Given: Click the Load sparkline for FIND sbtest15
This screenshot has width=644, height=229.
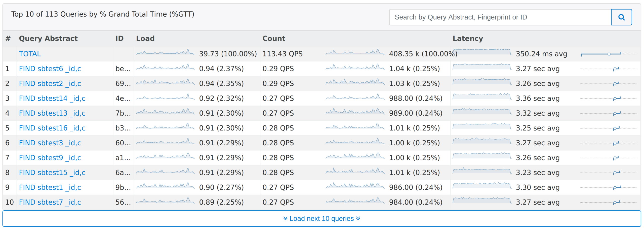Looking at the screenshot, I should click(165, 172).
